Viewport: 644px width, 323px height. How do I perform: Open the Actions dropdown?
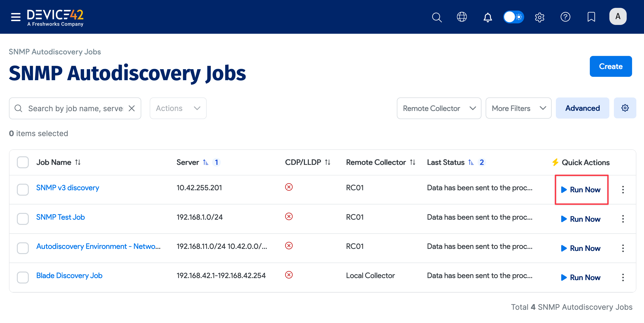click(x=178, y=108)
